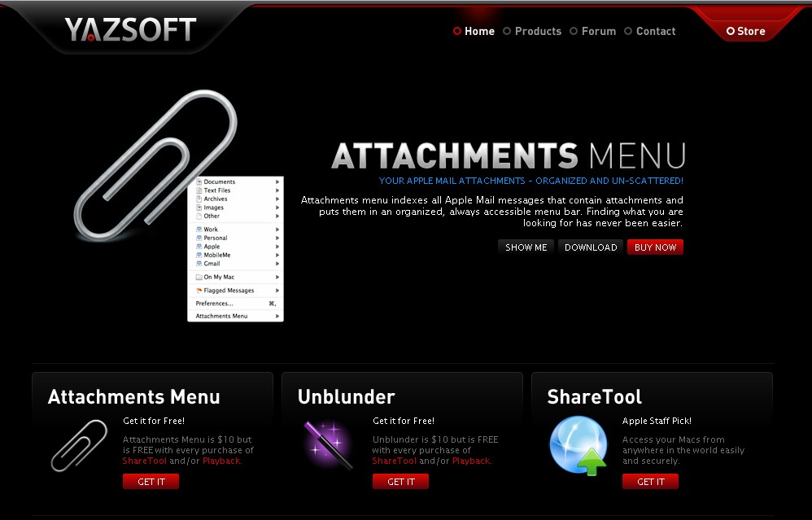Navigate to the Contact page

[x=650, y=31]
